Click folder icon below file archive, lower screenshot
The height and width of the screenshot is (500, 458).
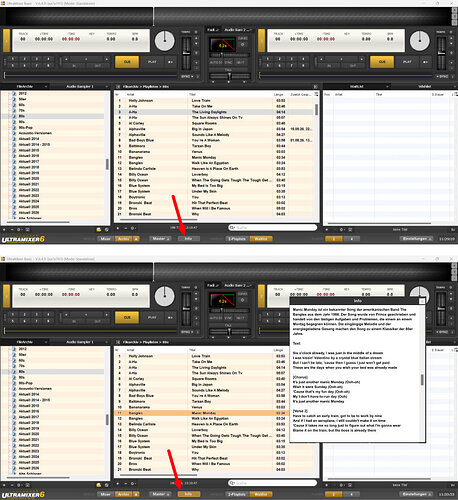pyautogui.click(x=99, y=485)
